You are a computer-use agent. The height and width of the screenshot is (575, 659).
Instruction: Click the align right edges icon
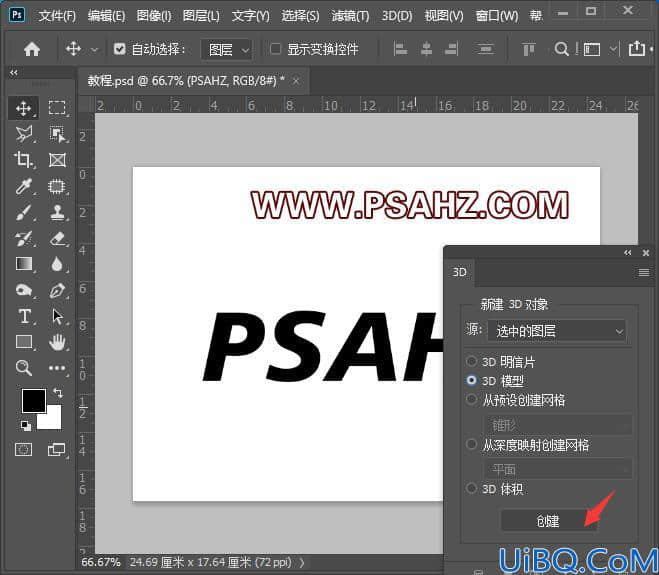451,49
